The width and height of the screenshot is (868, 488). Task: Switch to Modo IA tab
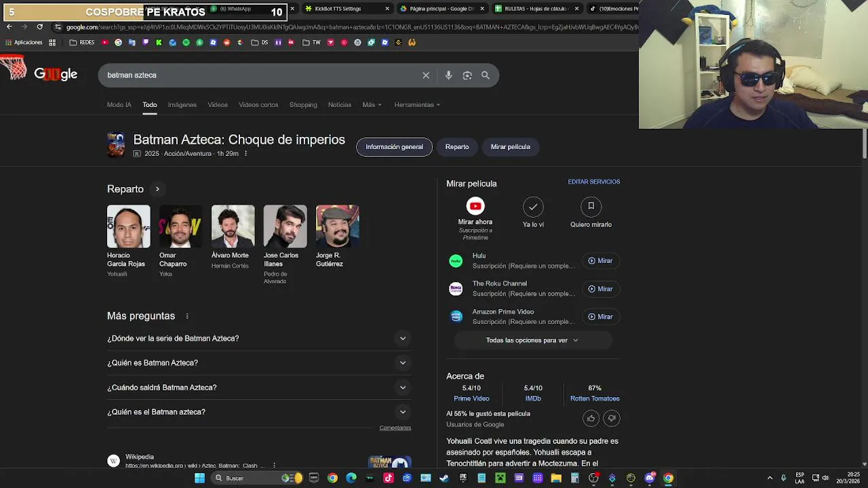coord(119,105)
